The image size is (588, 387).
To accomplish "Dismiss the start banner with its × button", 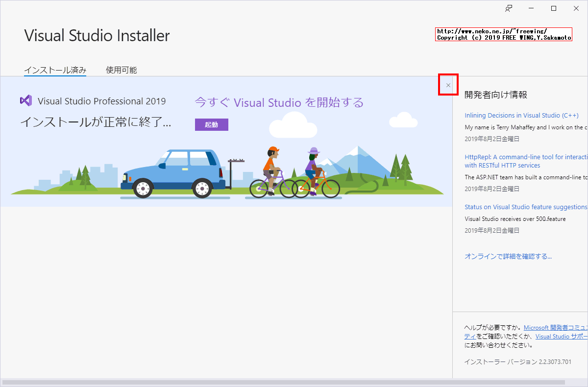I will point(448,84).
